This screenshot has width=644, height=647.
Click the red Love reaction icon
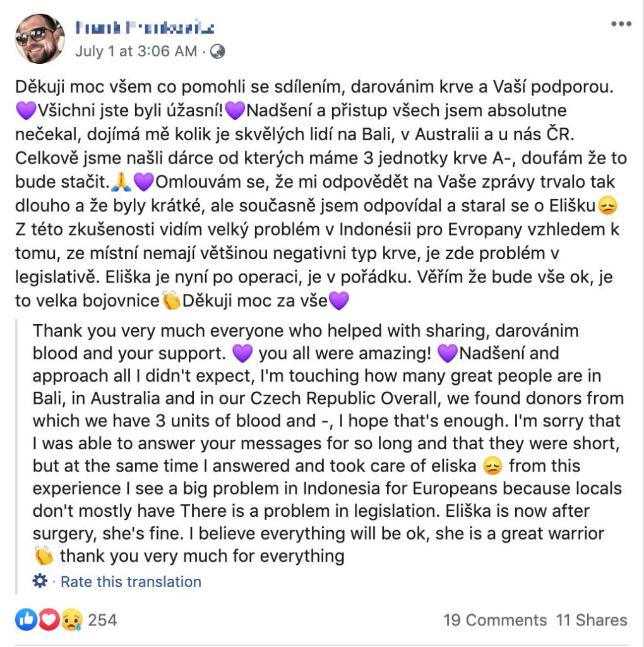[x=49, y=620]
